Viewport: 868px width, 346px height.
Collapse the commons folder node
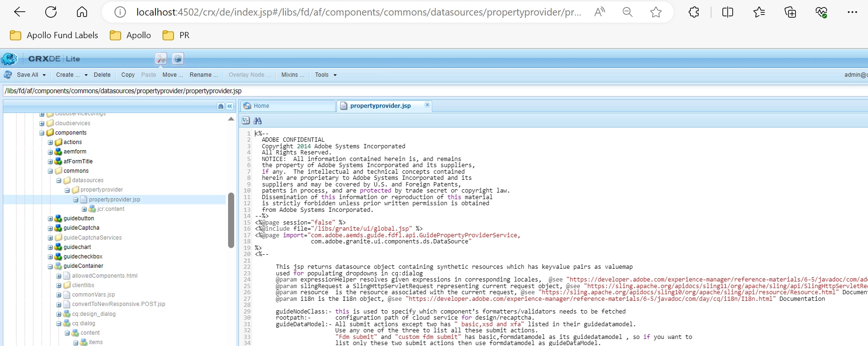point(50,171)
